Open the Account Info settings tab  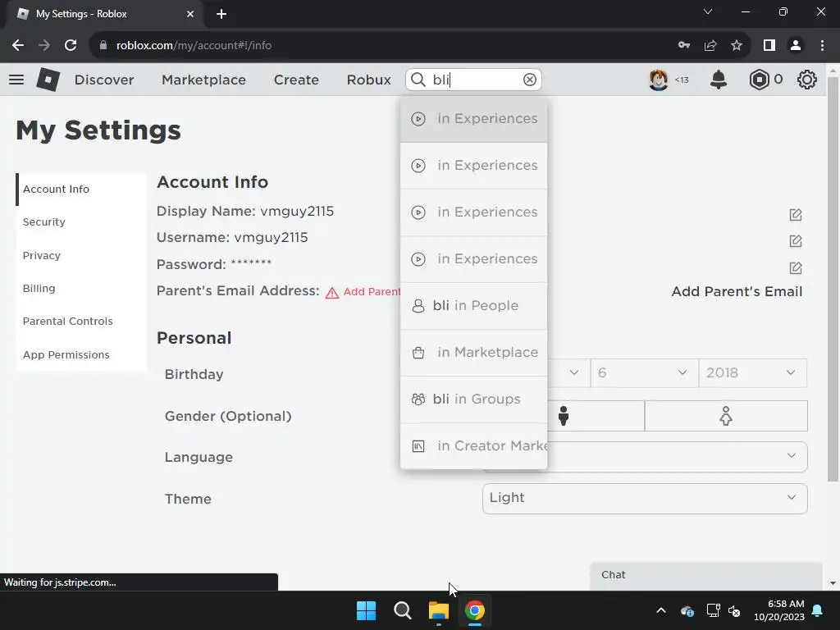tap(81, 189)
